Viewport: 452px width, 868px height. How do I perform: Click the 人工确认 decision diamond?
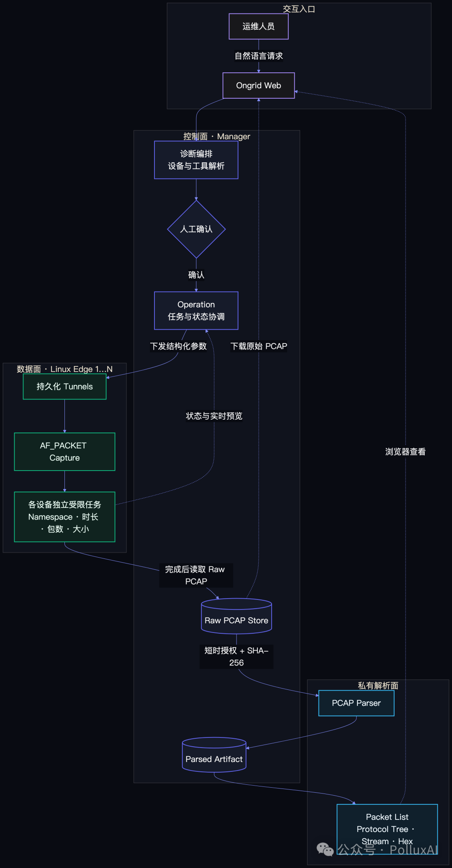click(196, 229)
